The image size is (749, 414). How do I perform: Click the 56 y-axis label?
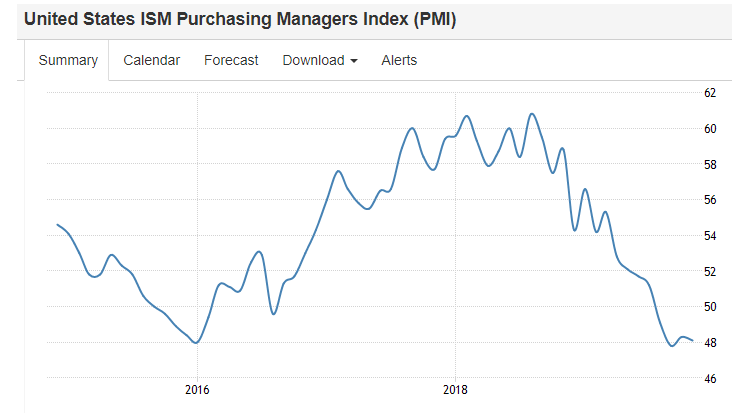[710, 200]
